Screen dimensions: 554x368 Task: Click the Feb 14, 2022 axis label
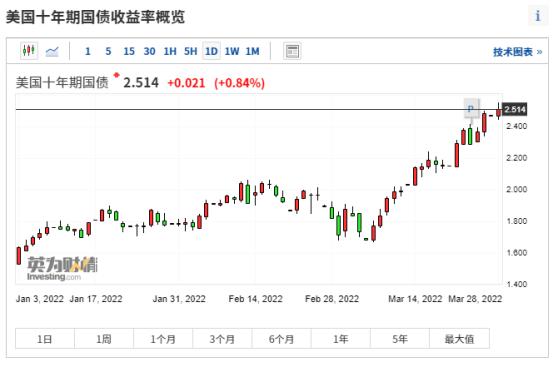coord(255,299)
